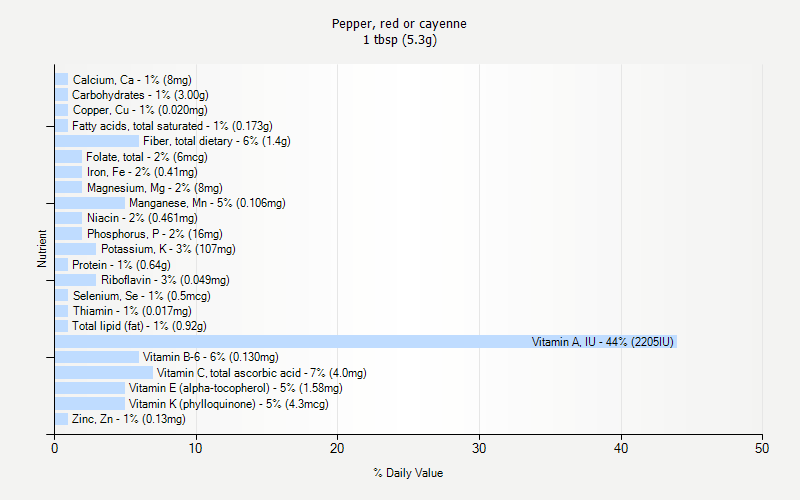Click the Riboflavin bar label

click(x=165, y=280)
